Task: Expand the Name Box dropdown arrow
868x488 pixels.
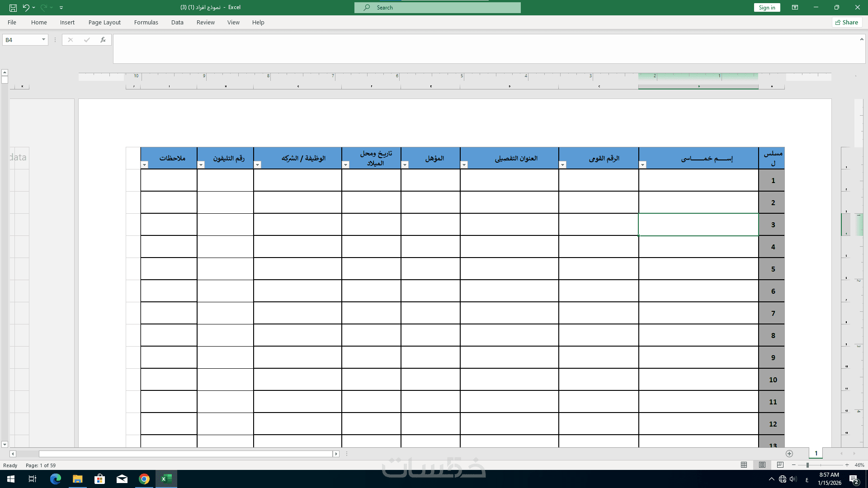Action: [43, 40]
